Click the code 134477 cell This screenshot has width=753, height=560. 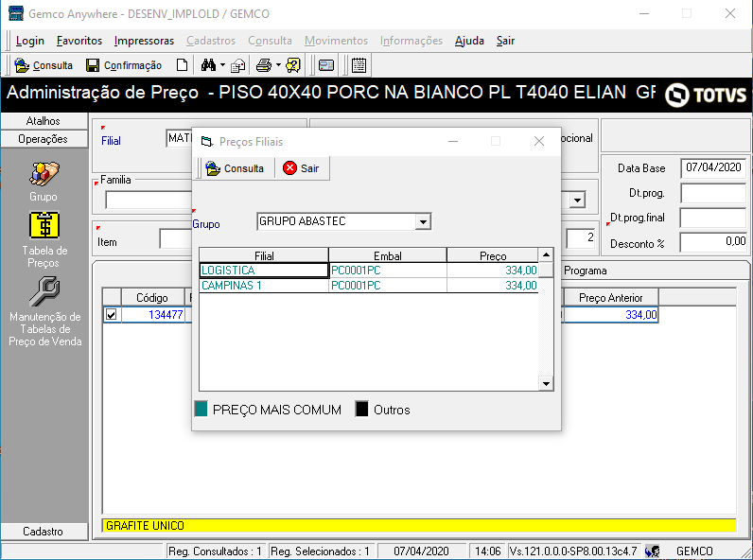point(153,315)
